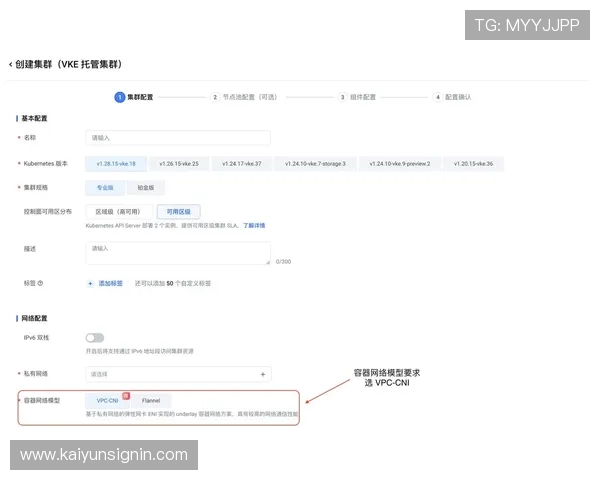Viewport: 600px width, 480px height.
Task: Open step 2 节点池配置 (可选)
Action: coord(244,97)
